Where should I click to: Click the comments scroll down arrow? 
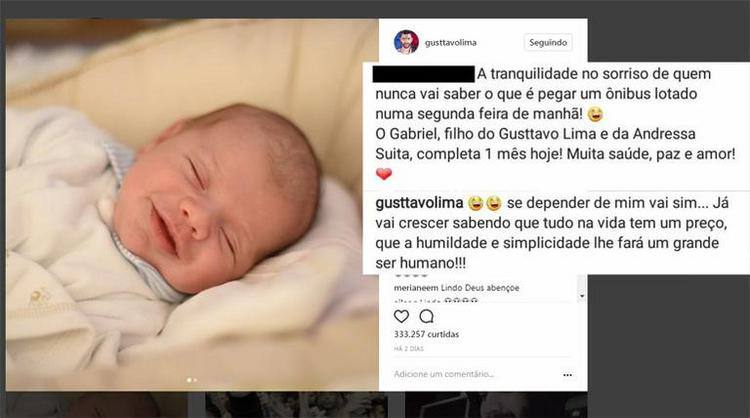click(x=582, y=297)
